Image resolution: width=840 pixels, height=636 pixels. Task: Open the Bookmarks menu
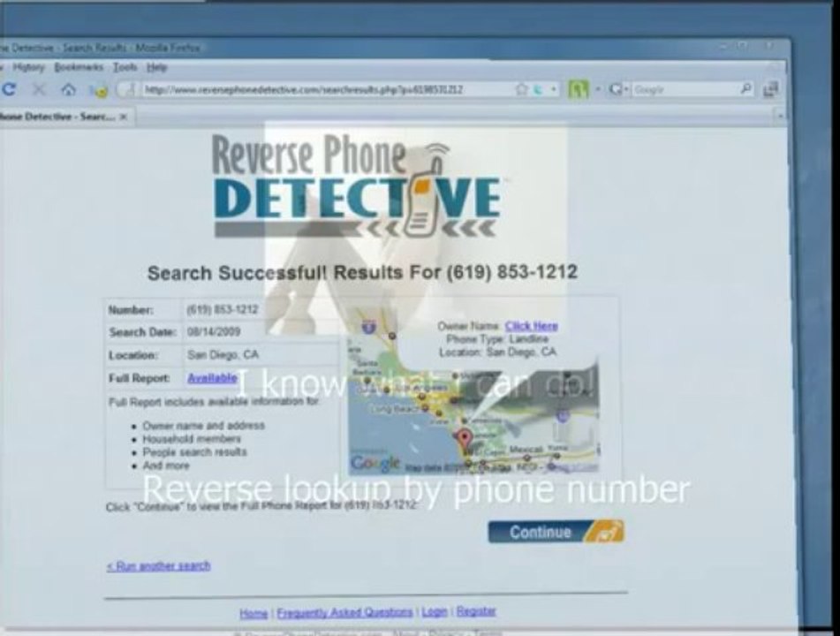(x=79, y=67)
